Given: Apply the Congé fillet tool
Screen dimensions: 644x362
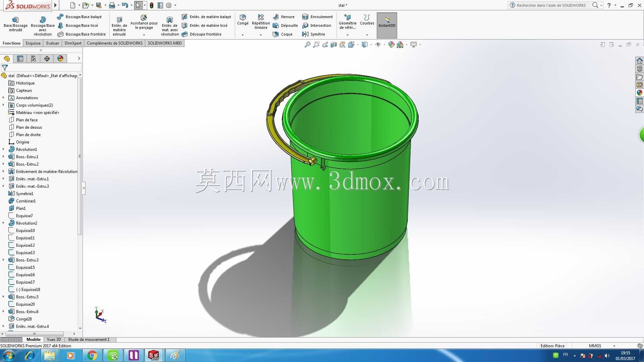Looking at the screenshot, I should pos(243,20).
